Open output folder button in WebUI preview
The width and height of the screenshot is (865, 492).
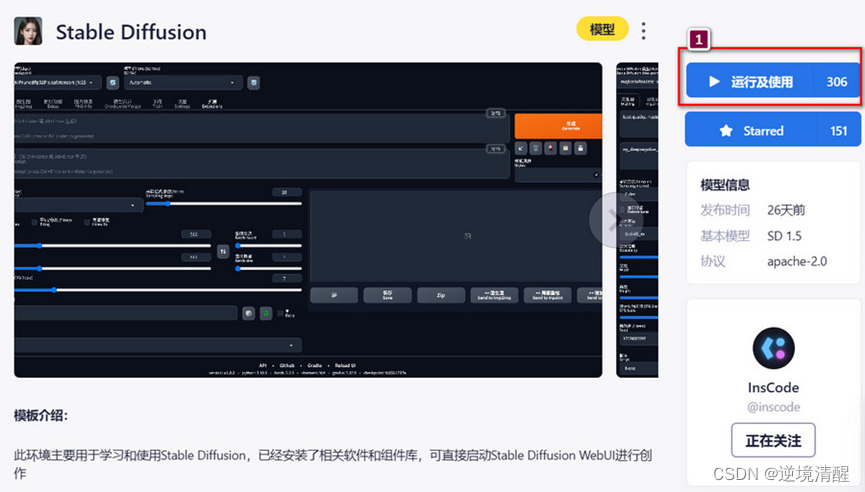click(x=334, y=295)
